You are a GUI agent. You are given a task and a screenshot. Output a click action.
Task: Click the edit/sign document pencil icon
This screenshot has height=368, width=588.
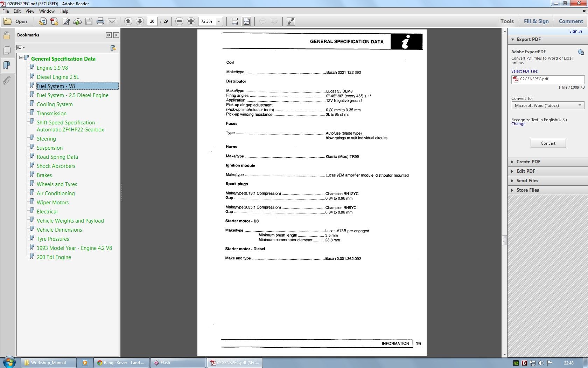pos(66,21)
